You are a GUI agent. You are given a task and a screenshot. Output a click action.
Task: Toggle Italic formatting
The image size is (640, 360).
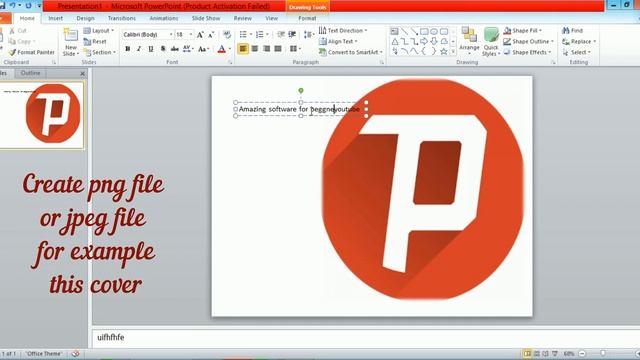[139, 49]
